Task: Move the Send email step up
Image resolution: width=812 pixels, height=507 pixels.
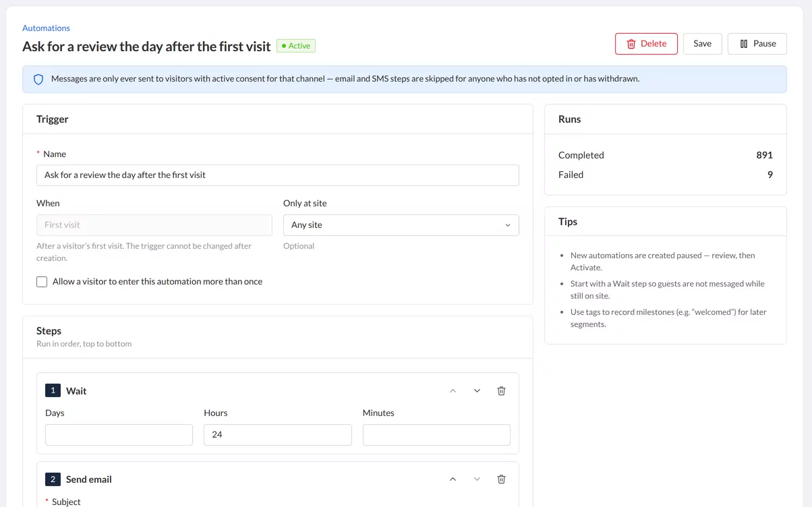Action: pyautogui.click(x=453, y=479)
